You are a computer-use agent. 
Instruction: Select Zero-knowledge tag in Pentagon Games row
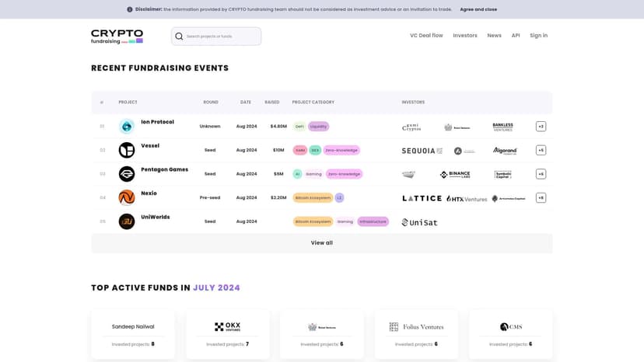click(x=345, y=174)
